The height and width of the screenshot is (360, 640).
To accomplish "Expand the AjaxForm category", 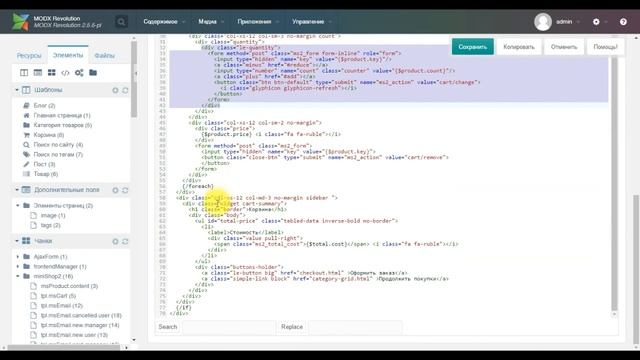I will (x=18, y=256).
